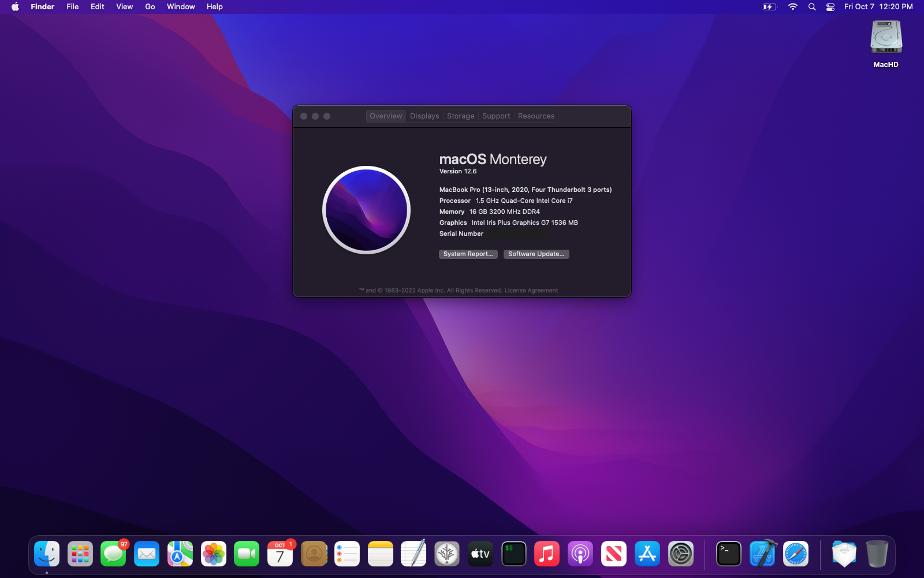
Task: Click the System Report button
Action: (468, 254)
